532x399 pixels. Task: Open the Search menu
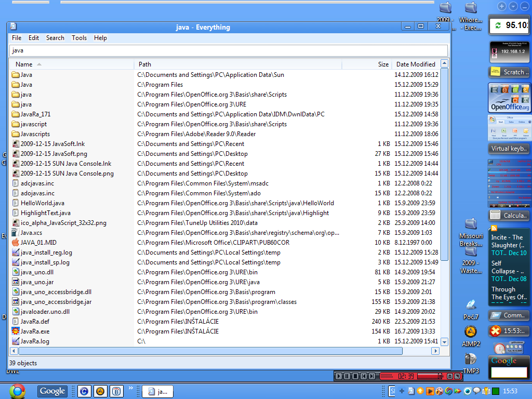[55, 38]
